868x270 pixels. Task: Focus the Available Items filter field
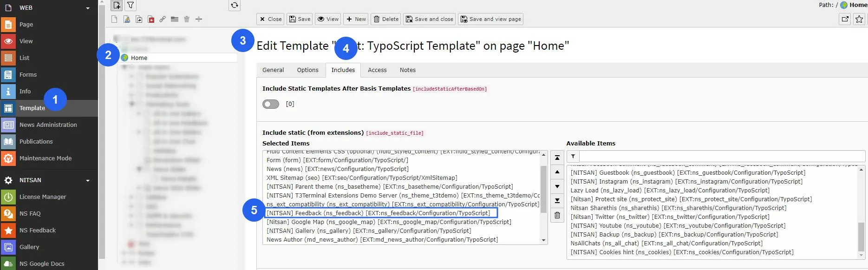tap(722, 157)
